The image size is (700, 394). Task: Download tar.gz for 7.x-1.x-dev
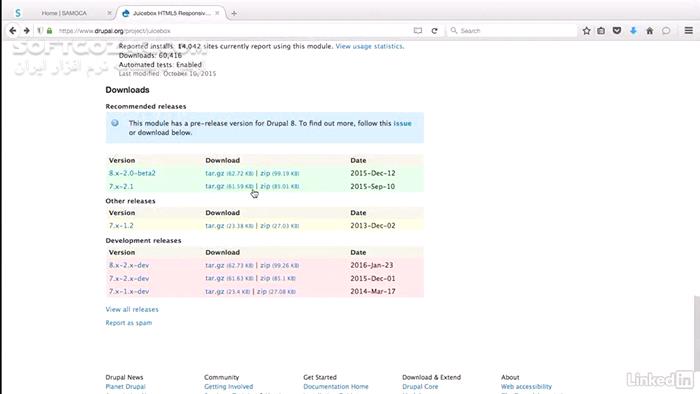coord(214,291)
